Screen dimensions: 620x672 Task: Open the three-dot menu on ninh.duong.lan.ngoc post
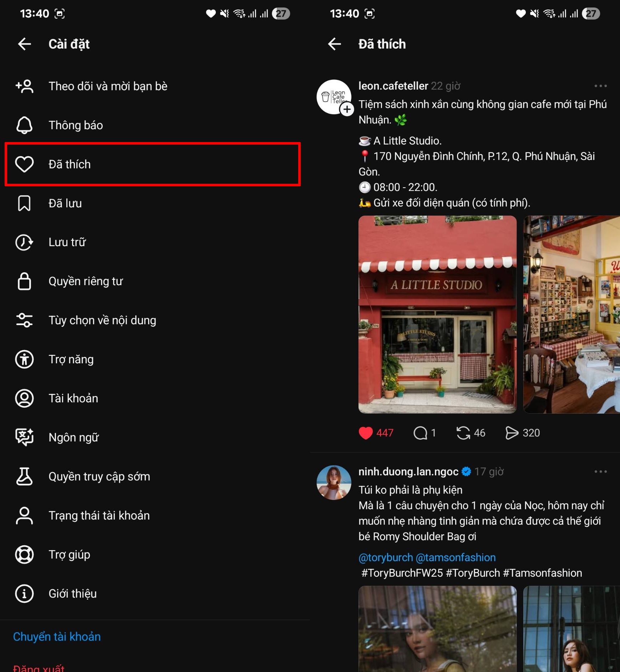(600, 472)
